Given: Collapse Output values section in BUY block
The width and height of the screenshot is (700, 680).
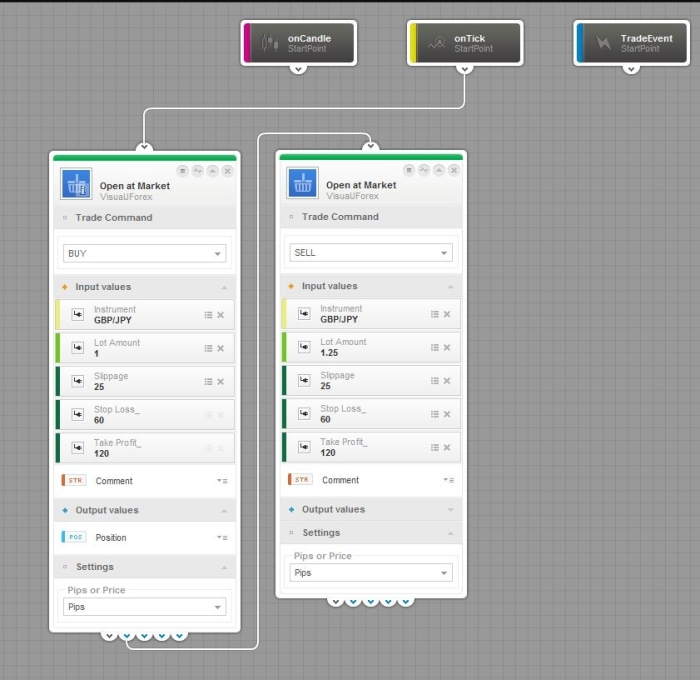Looking at the screenshot, I should click(x=225, y=510).
